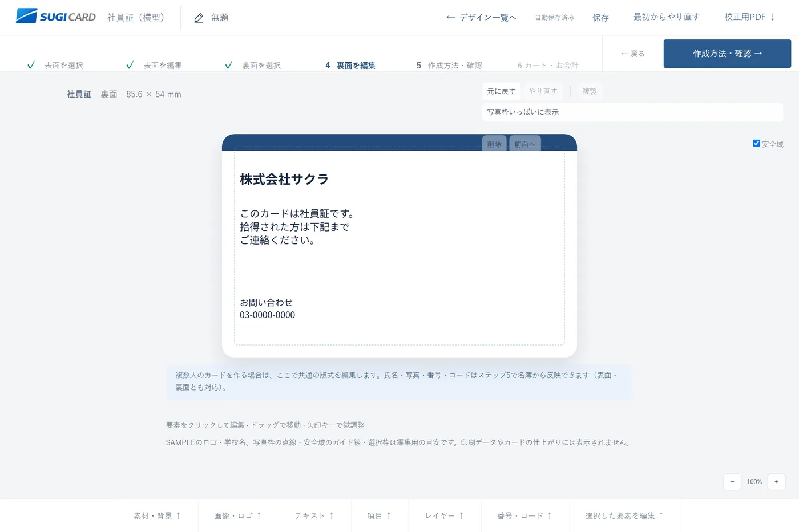Click the 自動保存済み status text
This screenshot has width=799, height=532.
coord(554,18)
